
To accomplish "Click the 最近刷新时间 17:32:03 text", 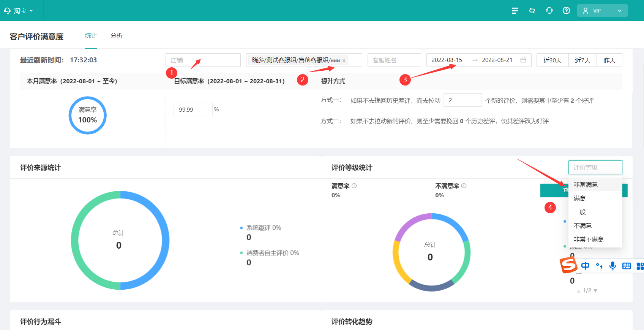I will [x=58, y=60].
